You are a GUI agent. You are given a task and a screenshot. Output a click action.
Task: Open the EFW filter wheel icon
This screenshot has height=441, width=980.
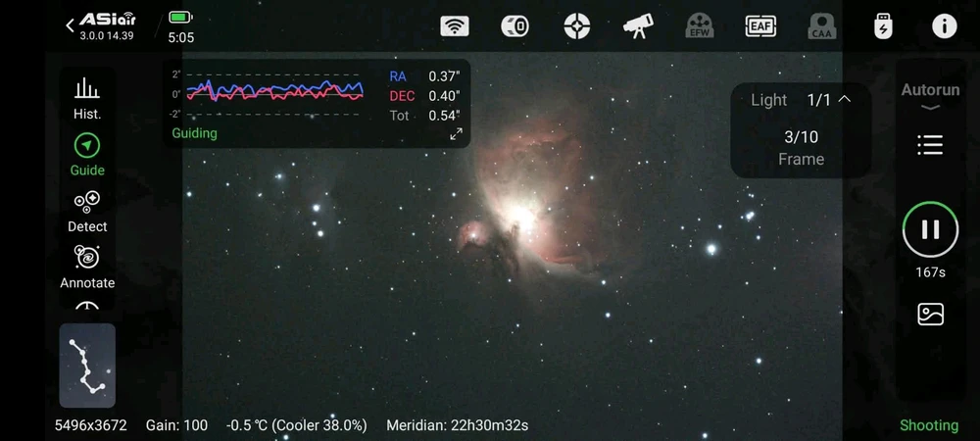pos(699,26)
